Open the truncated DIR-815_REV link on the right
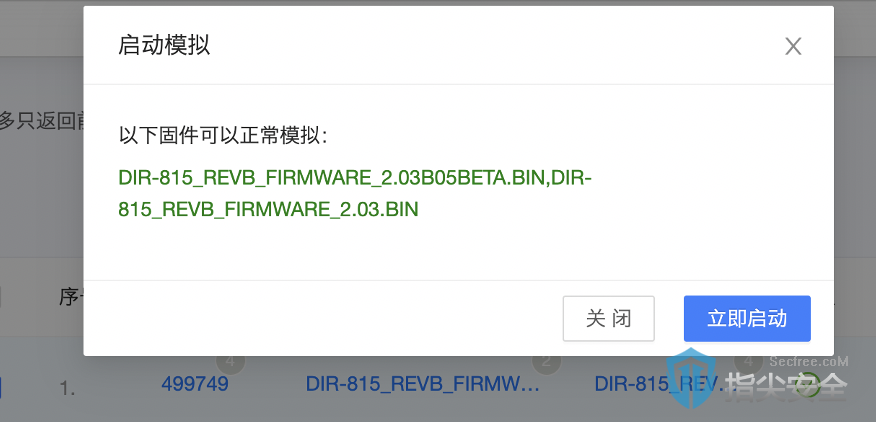 [664, 384]
